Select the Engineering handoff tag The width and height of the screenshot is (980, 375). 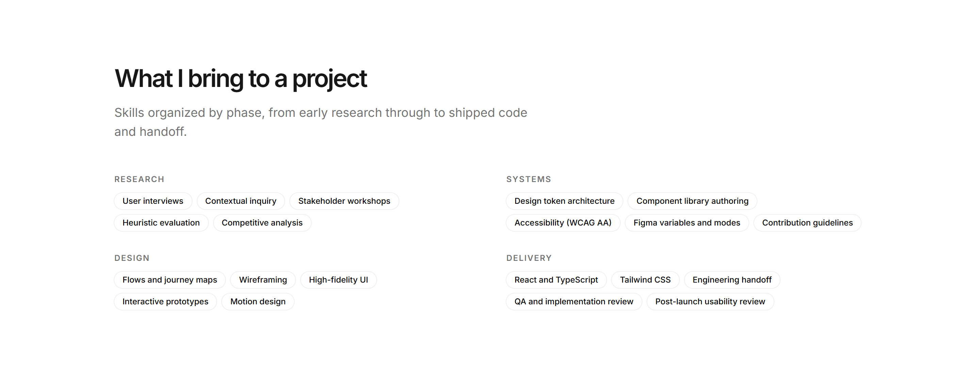click(x=732, y=280)
